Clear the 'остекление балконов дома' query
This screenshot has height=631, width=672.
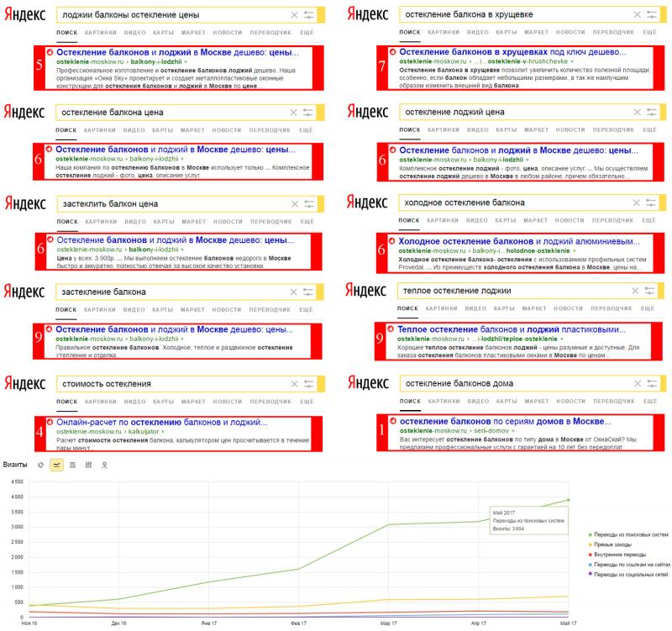pos(638,383)
